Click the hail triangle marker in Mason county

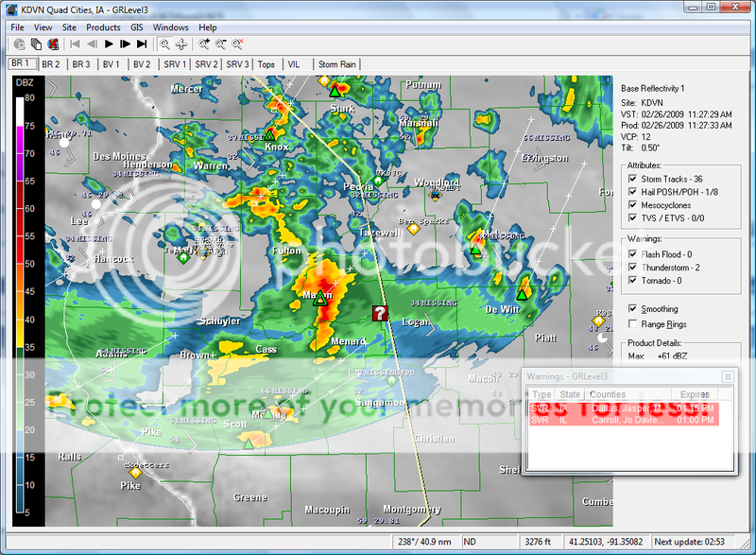319,299
